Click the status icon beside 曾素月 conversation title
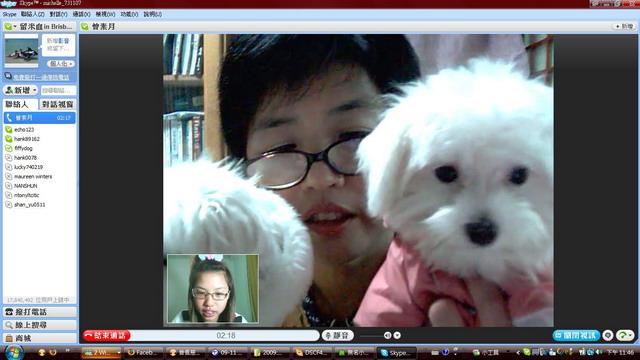640x360 pixels. (85, 27)
